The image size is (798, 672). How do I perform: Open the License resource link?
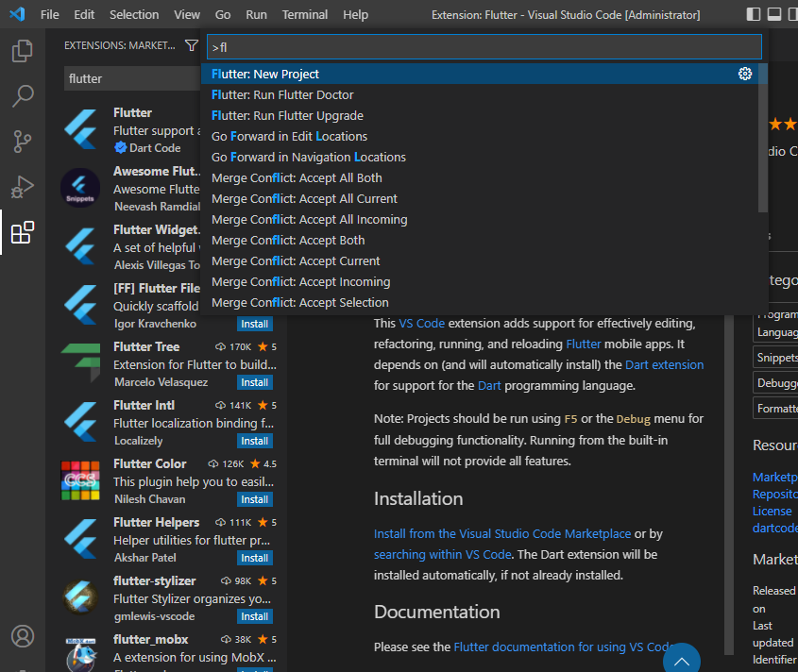773,511
